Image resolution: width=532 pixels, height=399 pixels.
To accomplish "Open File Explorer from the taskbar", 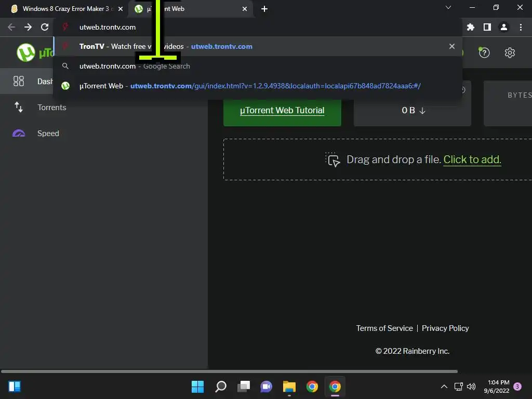I will [289, 387].
